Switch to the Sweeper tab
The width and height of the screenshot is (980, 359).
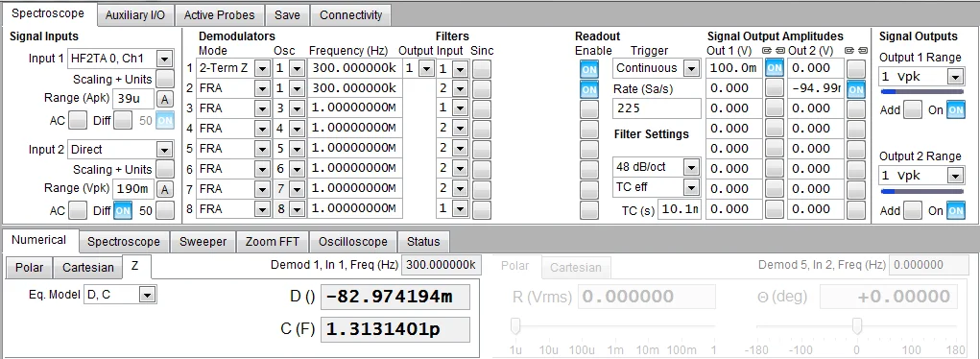[x=203, y=242]
